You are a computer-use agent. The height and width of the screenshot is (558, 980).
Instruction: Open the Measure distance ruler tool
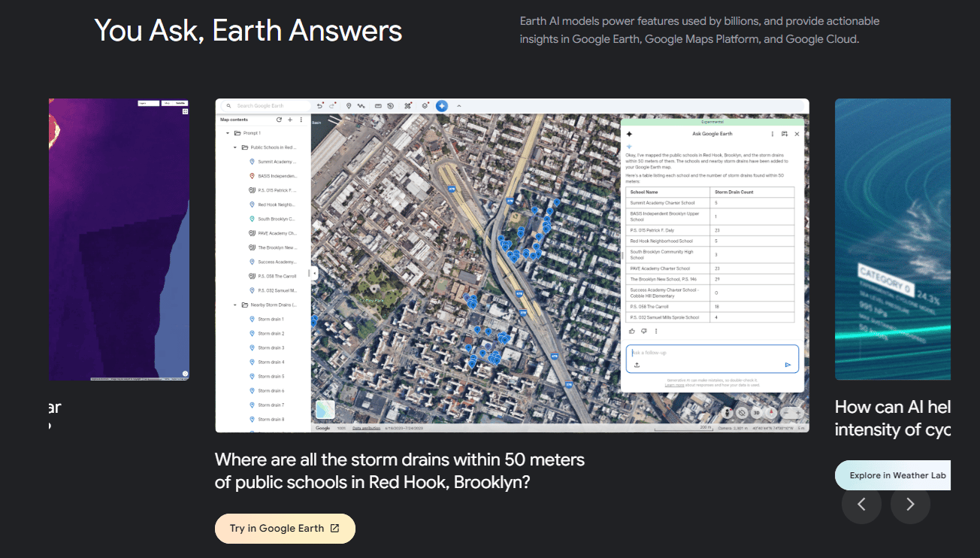point(378,106)
